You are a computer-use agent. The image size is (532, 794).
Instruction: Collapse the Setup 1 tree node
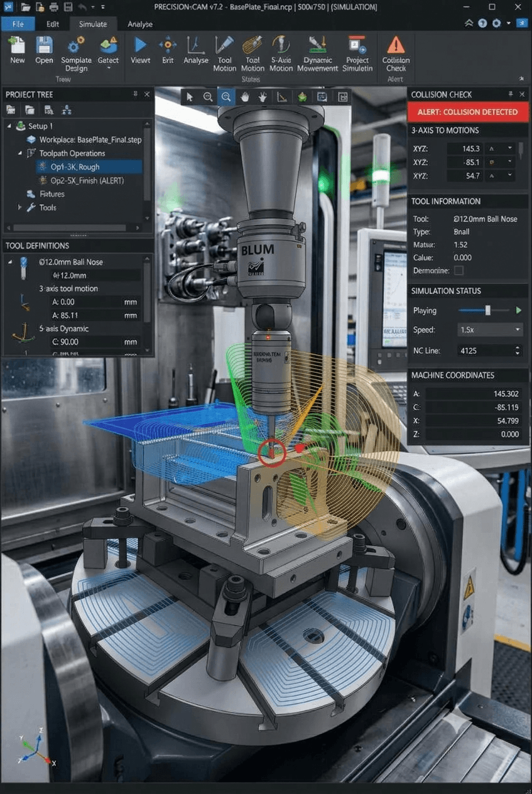(9, 126)
